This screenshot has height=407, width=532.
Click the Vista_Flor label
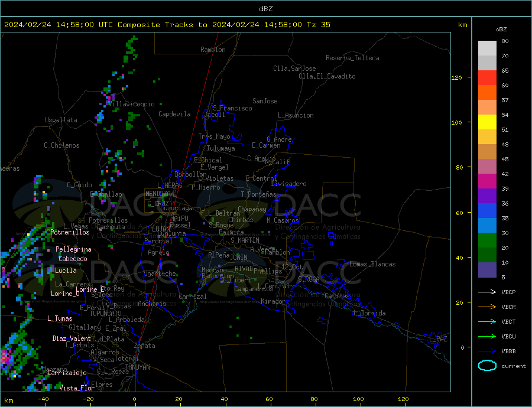coord(77,388)
